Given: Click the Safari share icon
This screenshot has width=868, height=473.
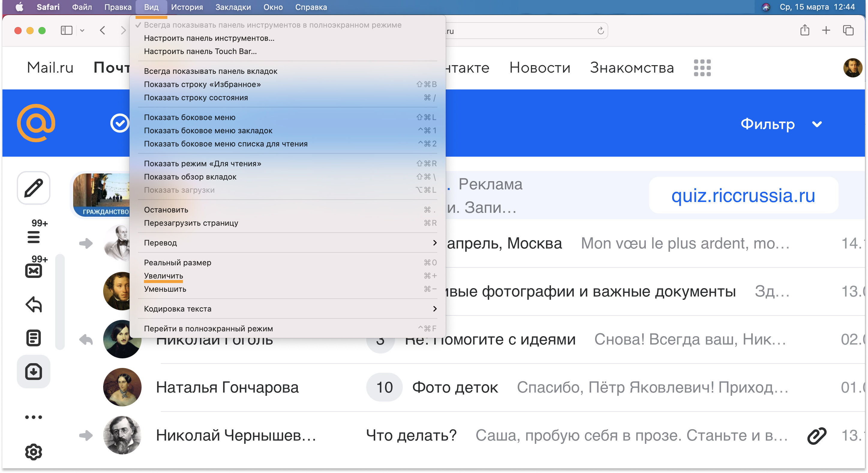Looking at the screenshot, I should pos(805,30).
